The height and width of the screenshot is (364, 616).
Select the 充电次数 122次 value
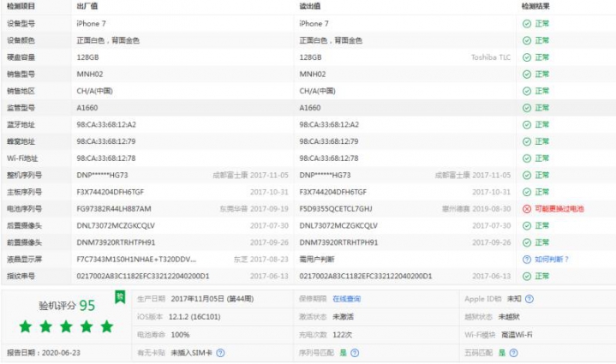click(342, 335)
